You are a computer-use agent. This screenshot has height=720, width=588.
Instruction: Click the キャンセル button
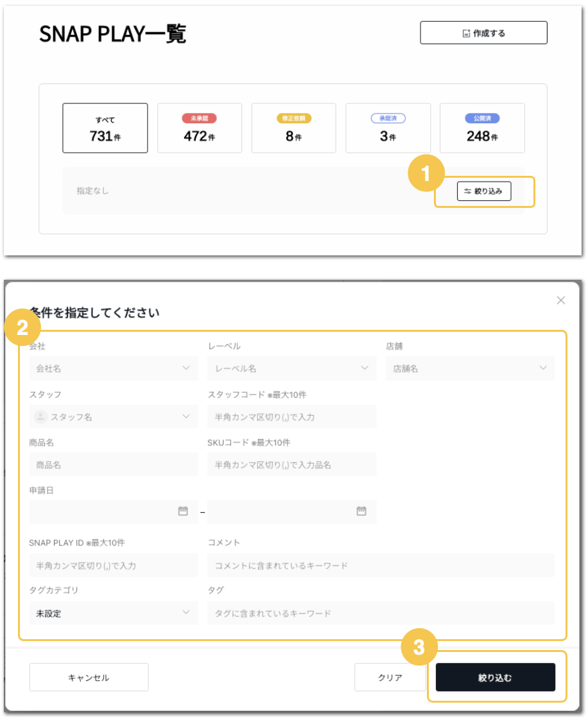[89, 677]
